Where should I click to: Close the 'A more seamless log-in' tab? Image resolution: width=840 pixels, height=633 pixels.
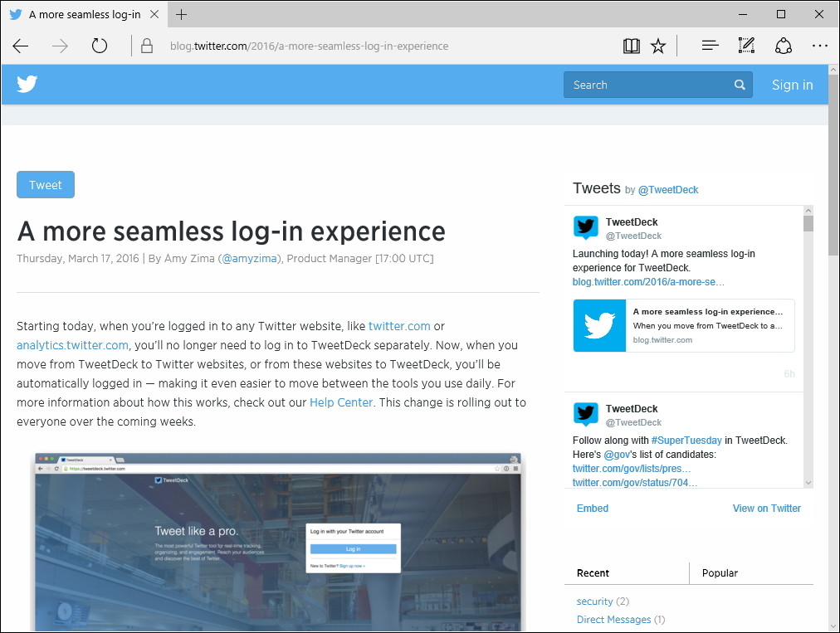pos(154,15)
